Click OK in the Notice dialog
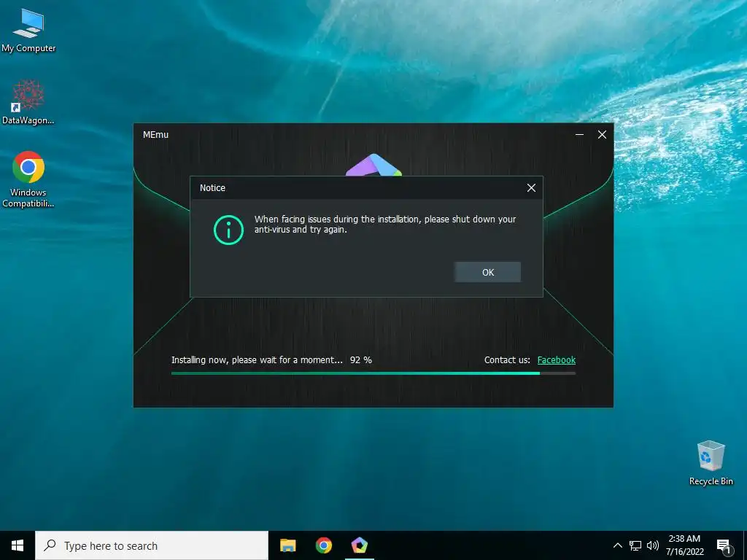 coord(487,272)
